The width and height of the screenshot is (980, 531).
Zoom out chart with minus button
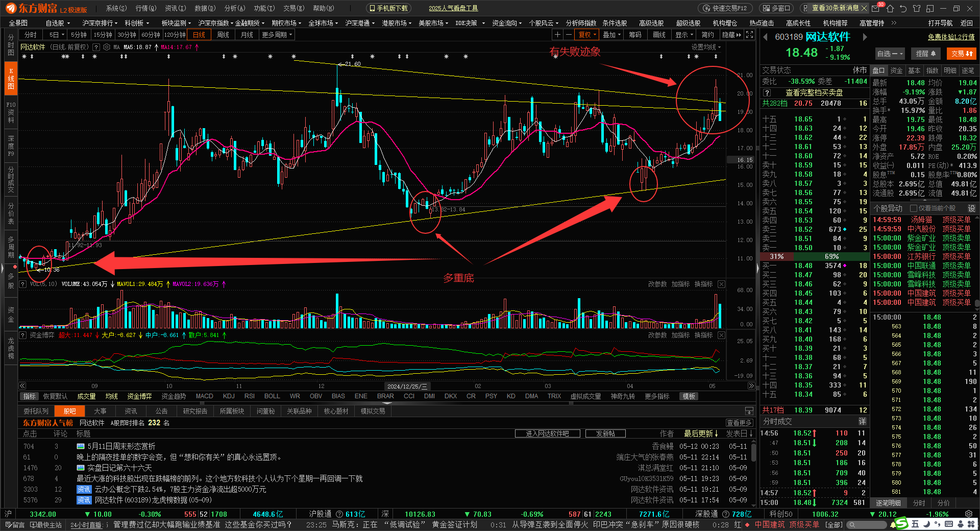coord(569,35)
